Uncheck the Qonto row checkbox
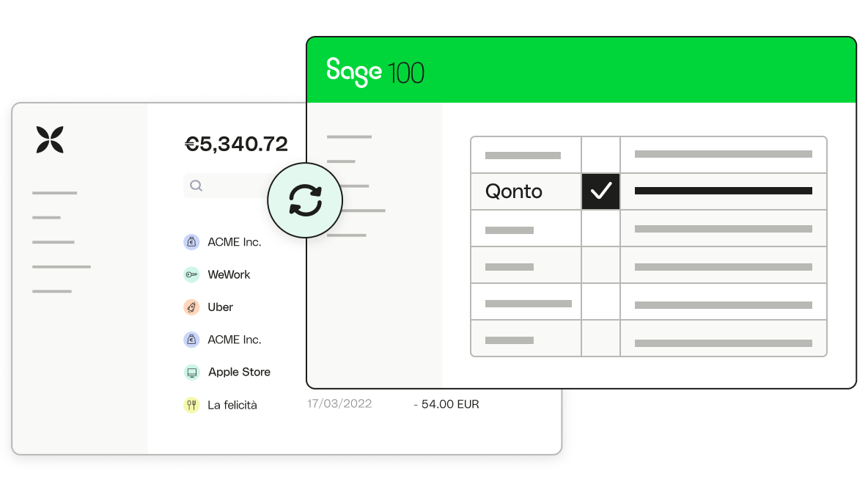 pyautogui.click(x=600, y=191)
